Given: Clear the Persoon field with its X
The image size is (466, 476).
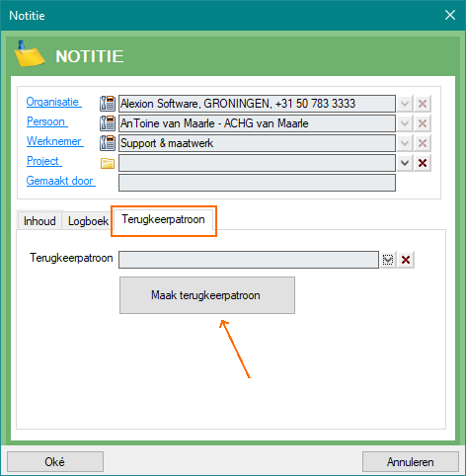Looking at the screenshot, I should pos(423,123).
